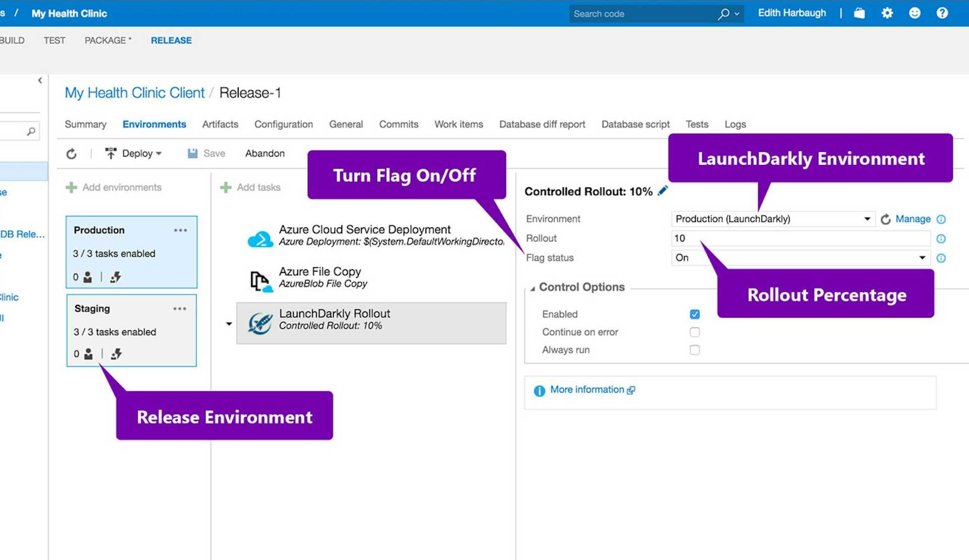Click the feedback smiley icon
The height and width of the screenshot is (560, 969).
(x=914, y=13)
